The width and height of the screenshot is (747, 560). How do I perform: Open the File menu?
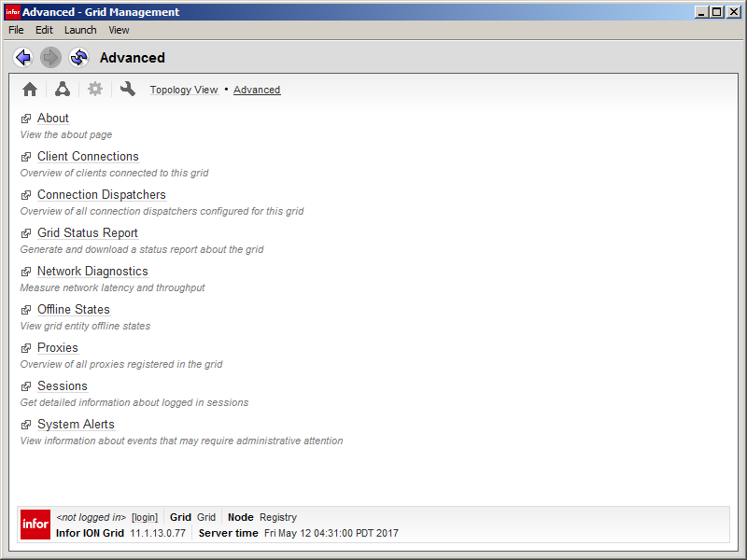(x=16, y=30)
